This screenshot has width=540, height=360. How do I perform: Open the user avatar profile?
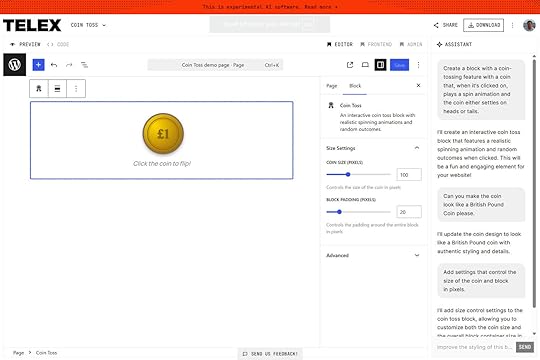529,25
